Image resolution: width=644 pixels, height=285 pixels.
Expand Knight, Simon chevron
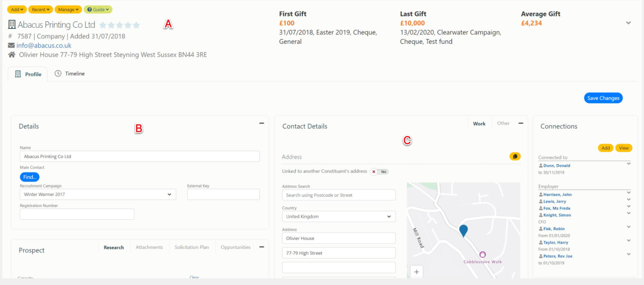(628, 213)
